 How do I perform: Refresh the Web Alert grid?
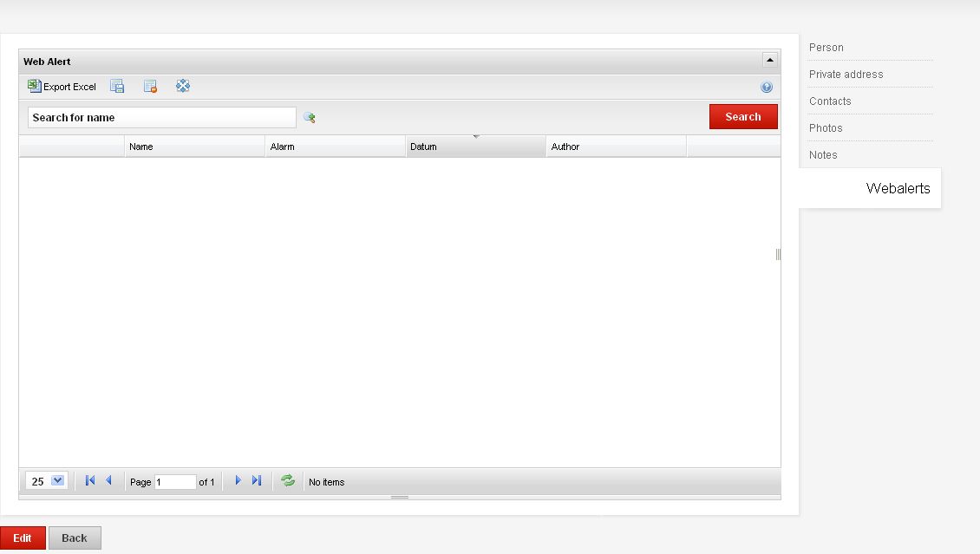click(x=288, y=481)
